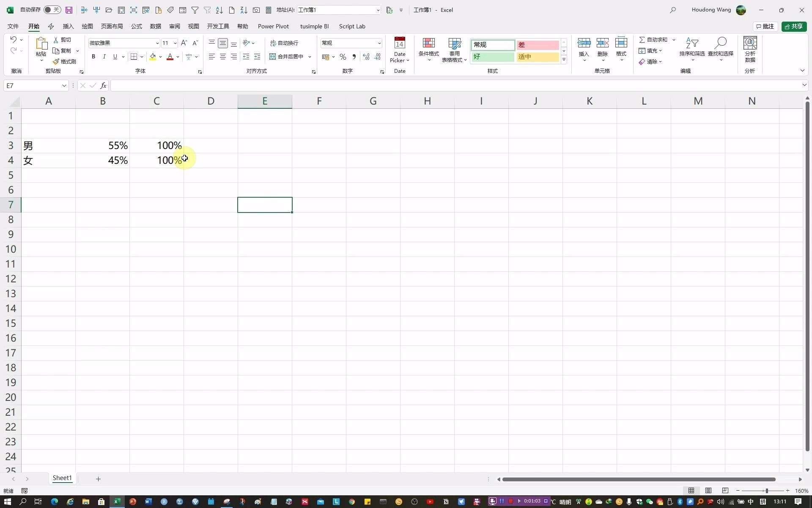Click the Merge and Center icon
Screen dimensions: 812x508
pos(273,57)
